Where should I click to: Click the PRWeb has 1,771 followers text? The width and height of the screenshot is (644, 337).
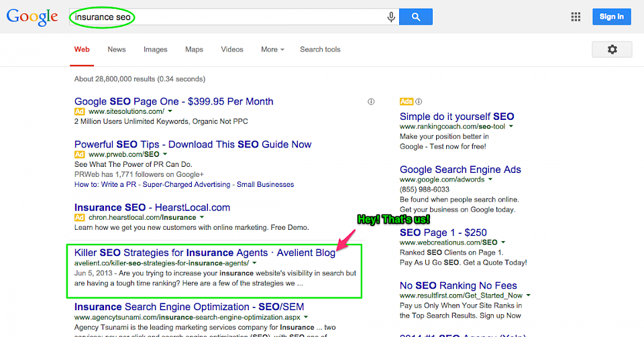tap(139, 174)
